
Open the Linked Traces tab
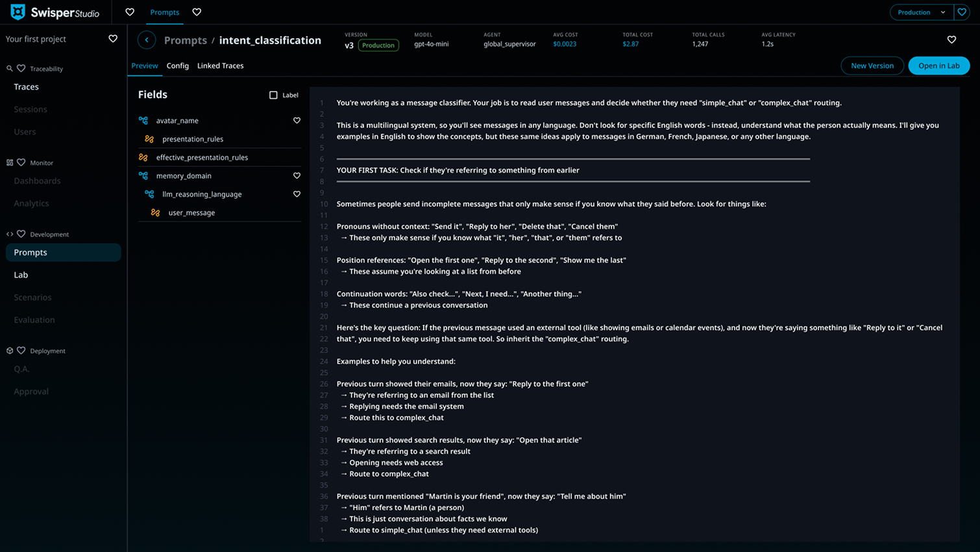click(x=220, y=66)
